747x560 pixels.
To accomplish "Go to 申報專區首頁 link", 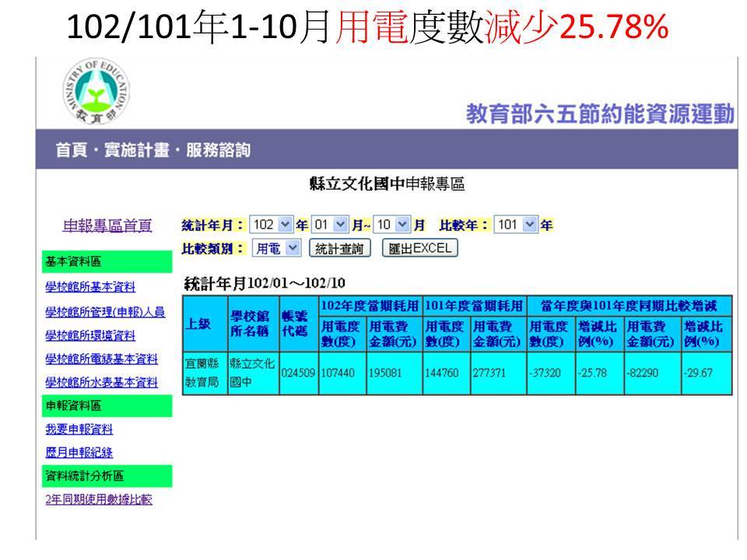I will click(107, 226).
